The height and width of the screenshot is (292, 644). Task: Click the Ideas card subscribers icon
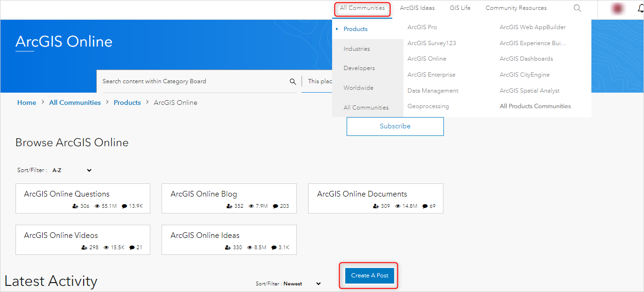[228, 248]
